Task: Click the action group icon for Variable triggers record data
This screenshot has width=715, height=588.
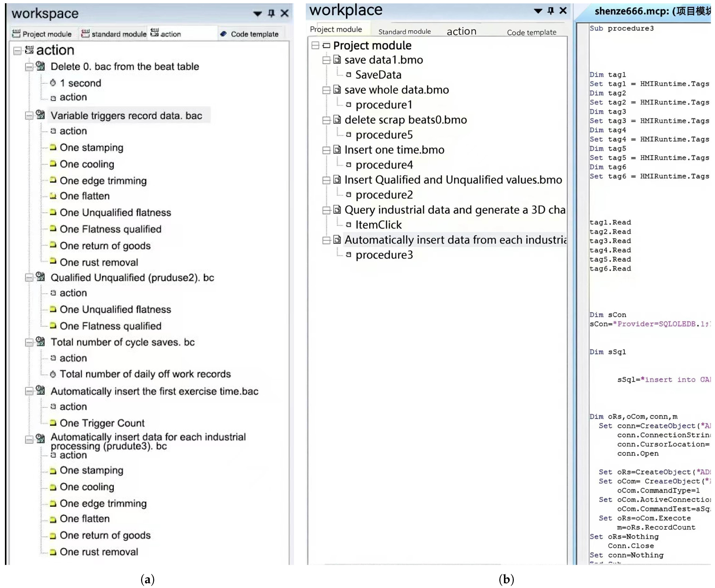Action: [x=40, y=115]
